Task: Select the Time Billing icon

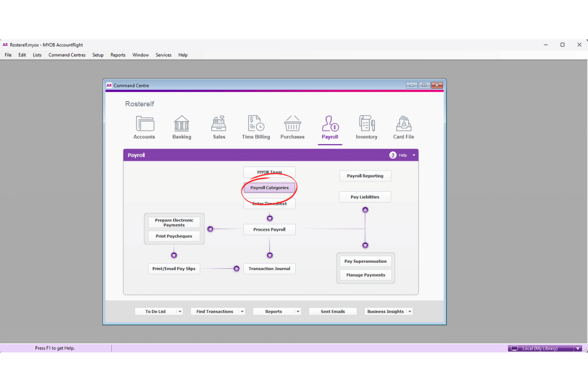Action: click(x=256, y=123)
